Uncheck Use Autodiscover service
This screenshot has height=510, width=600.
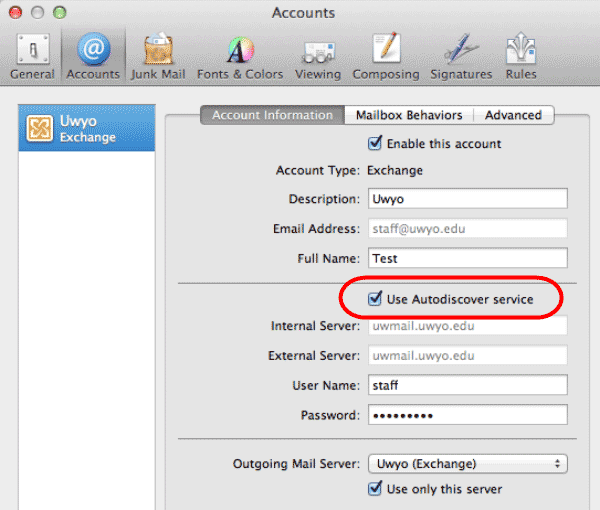[375, 298]
